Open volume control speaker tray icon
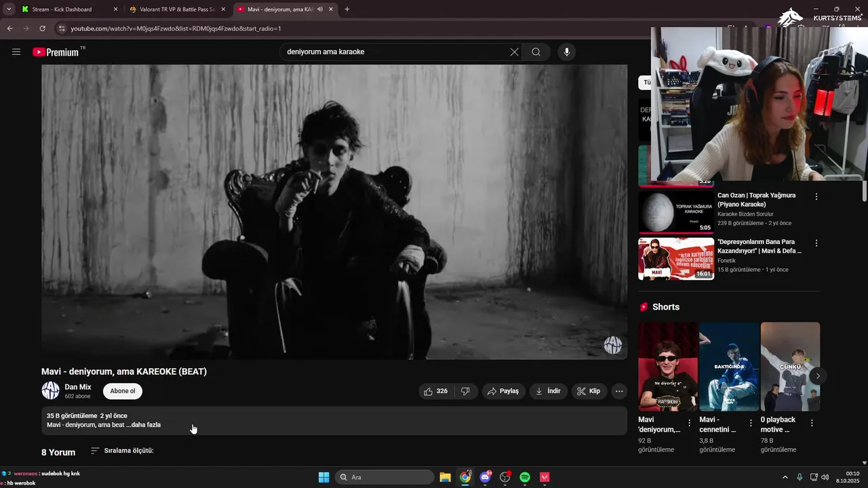This screenshot has width=868, height=488. [825, 477]
